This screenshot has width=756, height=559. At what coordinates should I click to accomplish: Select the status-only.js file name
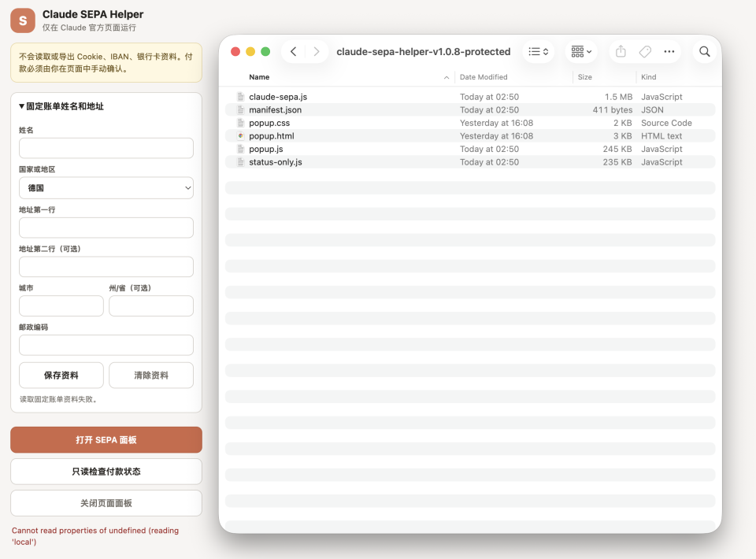point(276,162)
